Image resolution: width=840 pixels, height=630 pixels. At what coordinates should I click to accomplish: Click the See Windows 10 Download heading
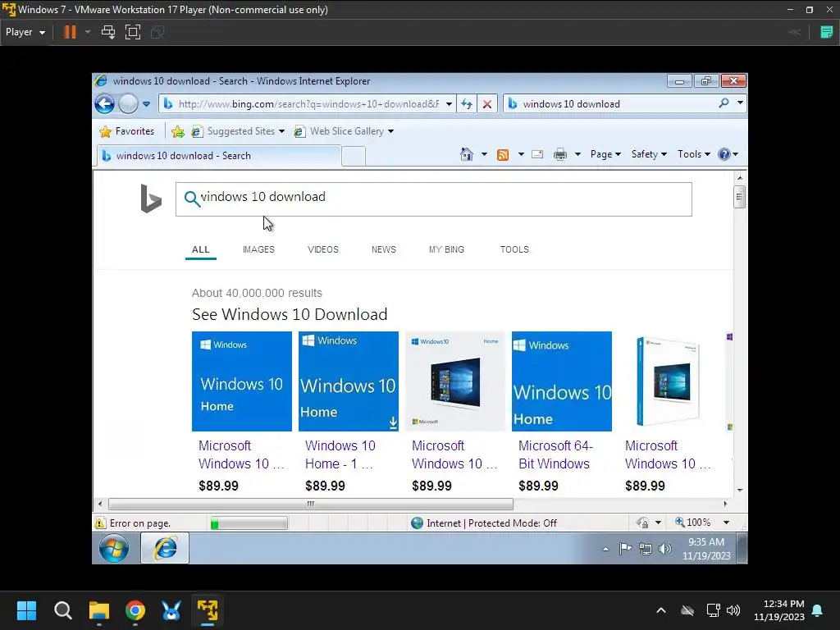click(290, 314)
